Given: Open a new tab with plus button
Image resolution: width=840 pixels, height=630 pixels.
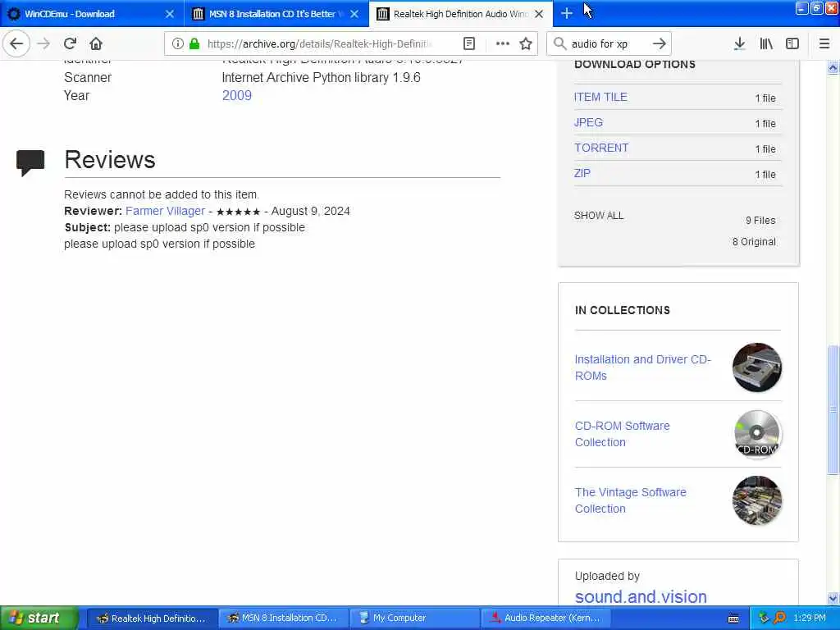Looking at the screenshot, I should click(x=567, y=13).
